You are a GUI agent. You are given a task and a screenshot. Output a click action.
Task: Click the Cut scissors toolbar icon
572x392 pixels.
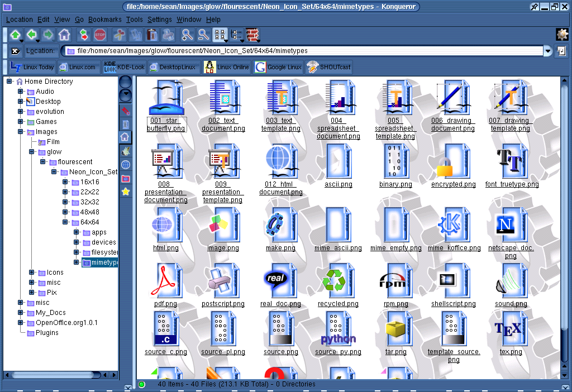[119, 35]
